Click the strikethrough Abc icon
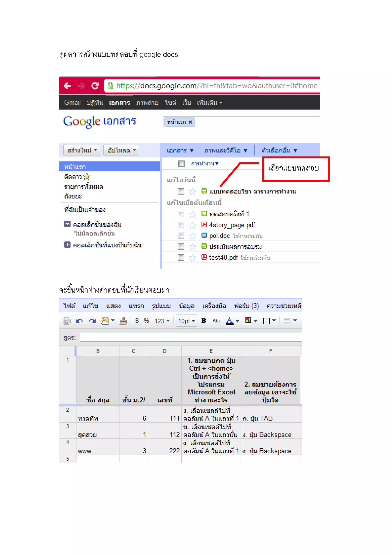 tap(216, 321)
